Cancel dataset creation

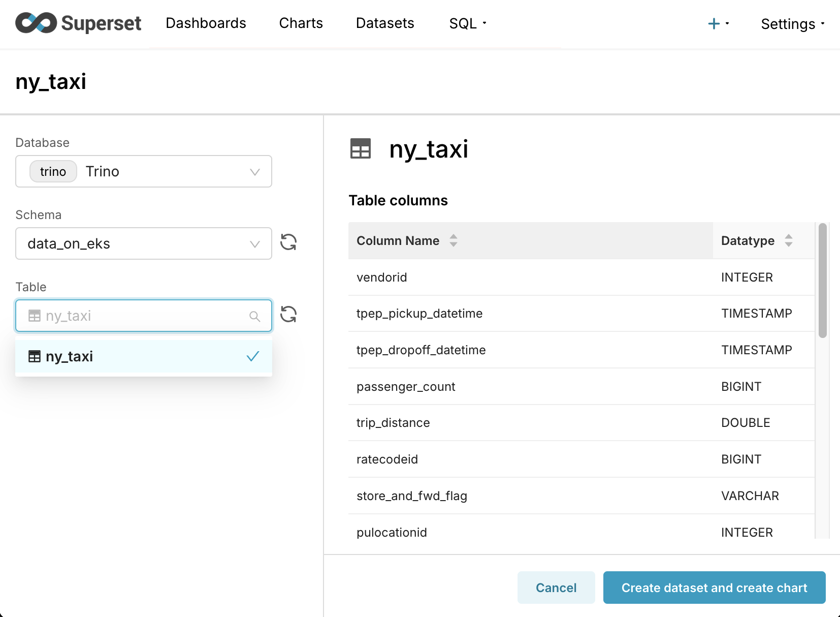click(x=556, y=588)
